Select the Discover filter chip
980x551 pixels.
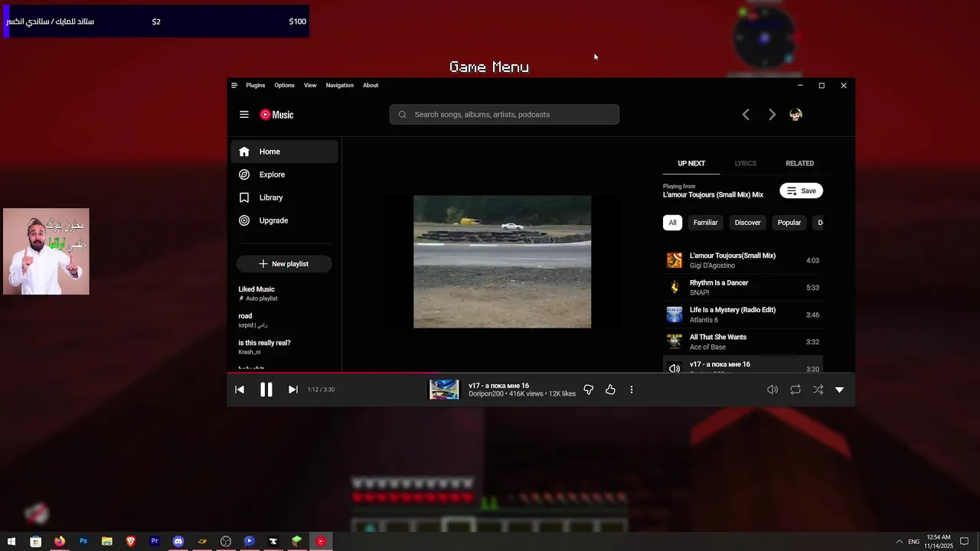coord(747,223)
